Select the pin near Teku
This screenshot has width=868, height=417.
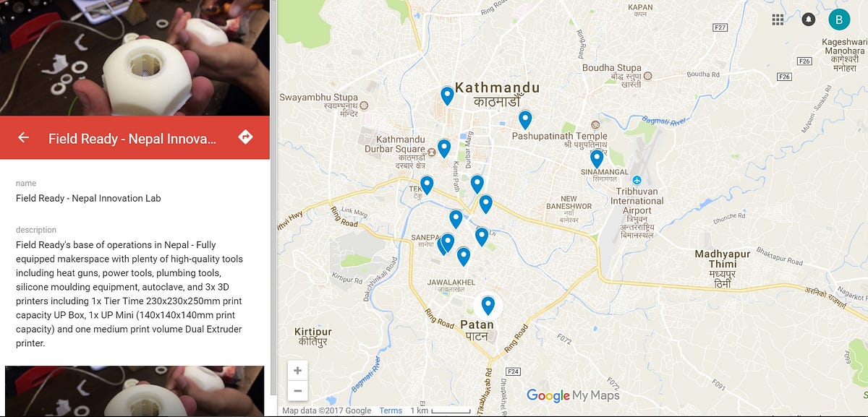click(427, 186)
